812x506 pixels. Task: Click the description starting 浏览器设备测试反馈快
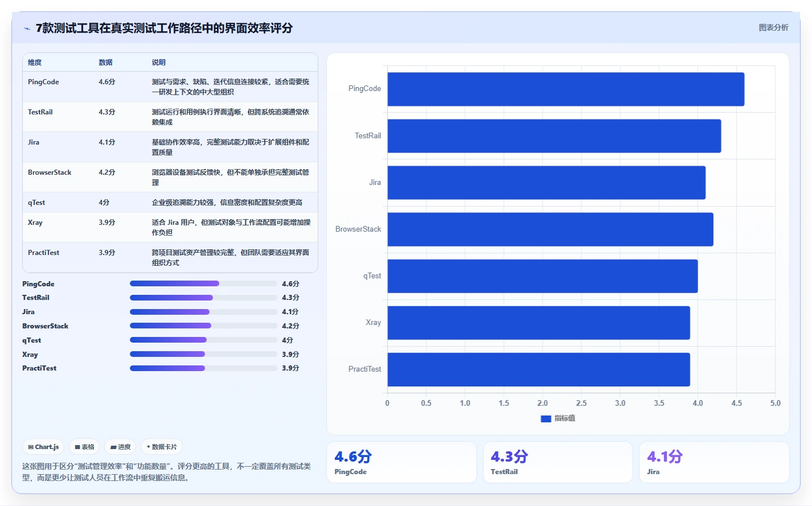pyautogui.click(x=231, y=178)
